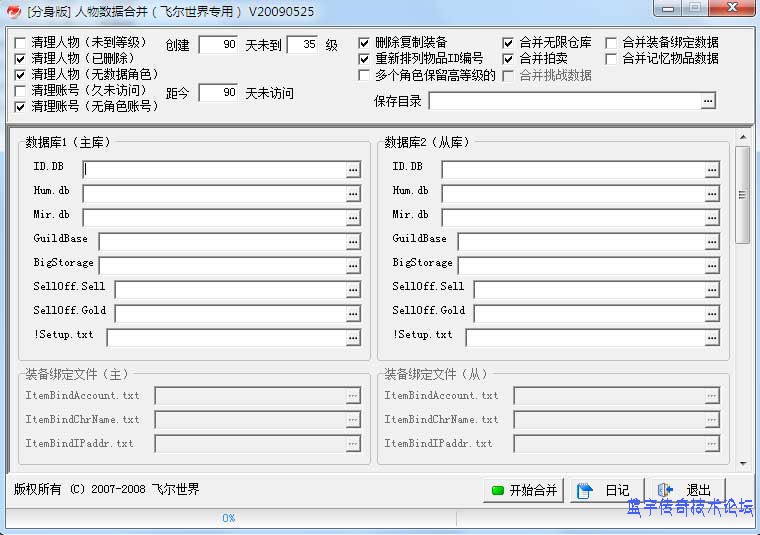Click the level 级 input field
The height and width of the screenshot is (535, 760).
302,45
